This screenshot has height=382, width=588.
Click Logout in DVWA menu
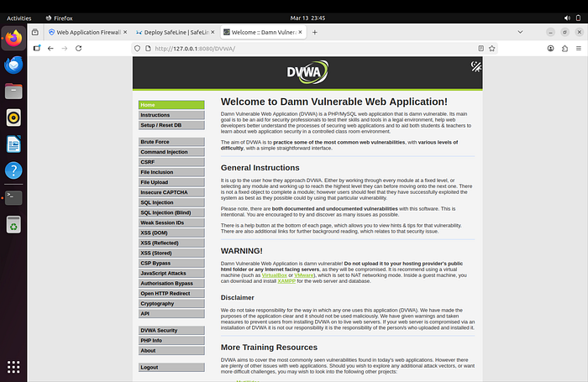[x=171, y=368]
